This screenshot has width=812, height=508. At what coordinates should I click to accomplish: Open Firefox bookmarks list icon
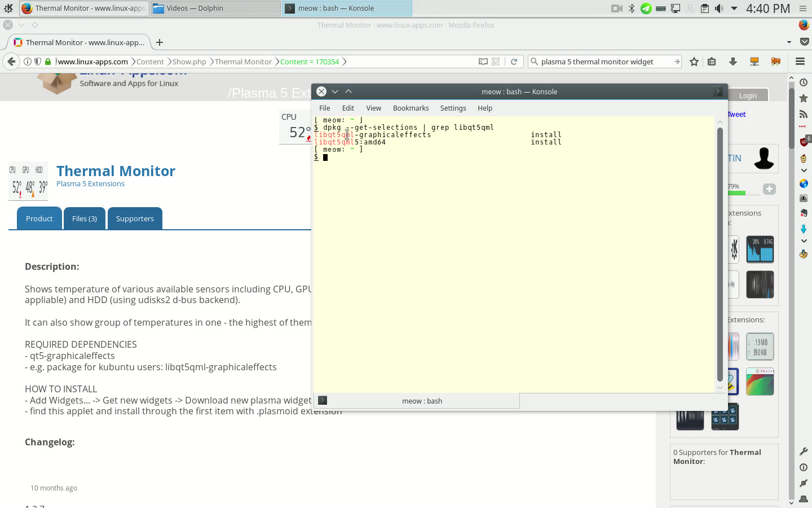coord(712,62)
